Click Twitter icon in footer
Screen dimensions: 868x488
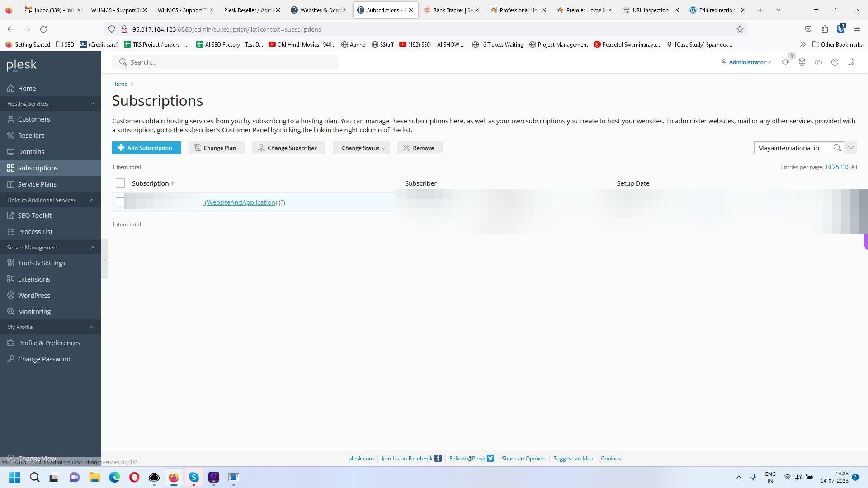[491, 458]
